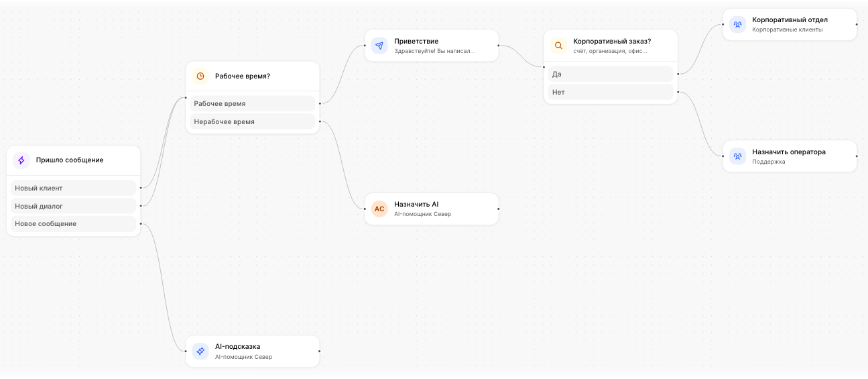
Task: Click the 'Назначить оператора' node title
Action: [x=789, y=152]
